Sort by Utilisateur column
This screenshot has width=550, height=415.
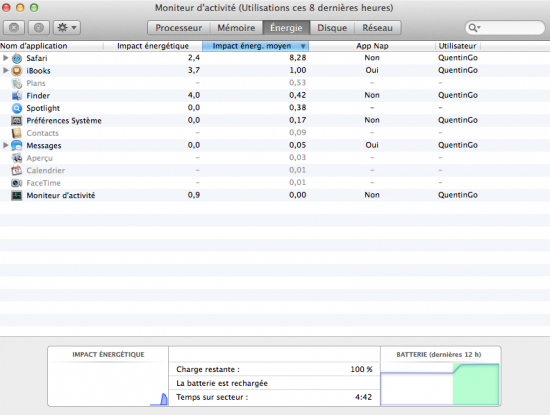click(x=457, y=46)
